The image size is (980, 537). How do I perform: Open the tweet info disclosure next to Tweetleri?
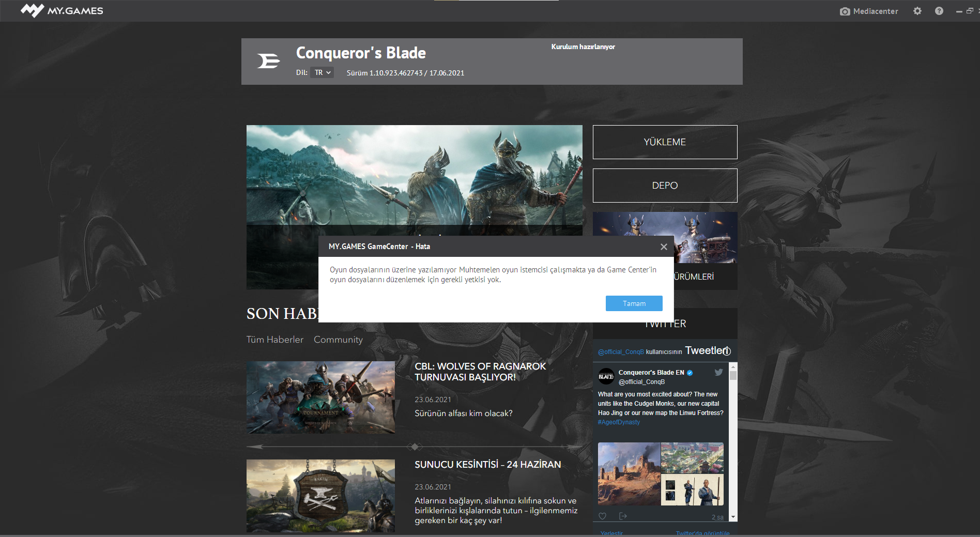[x=728, y=351]
